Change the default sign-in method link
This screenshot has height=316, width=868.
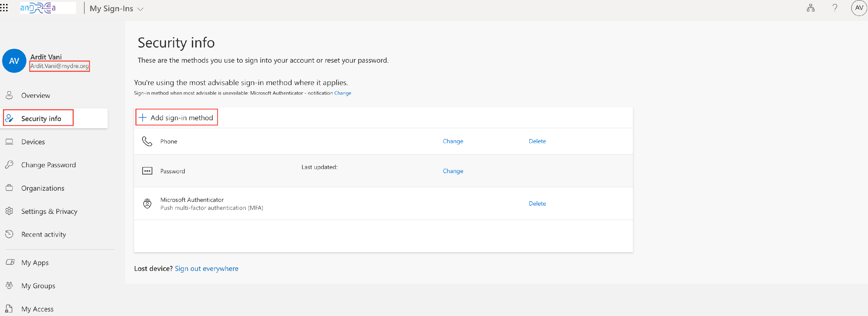tap(342, 93)
